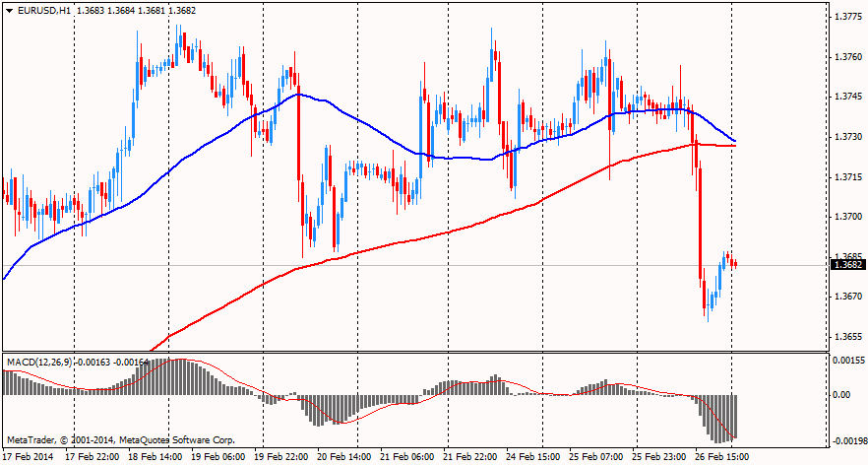Click the 19 Feb 22:00 time label
Screen dimensions: 868x465
(280, 457)
